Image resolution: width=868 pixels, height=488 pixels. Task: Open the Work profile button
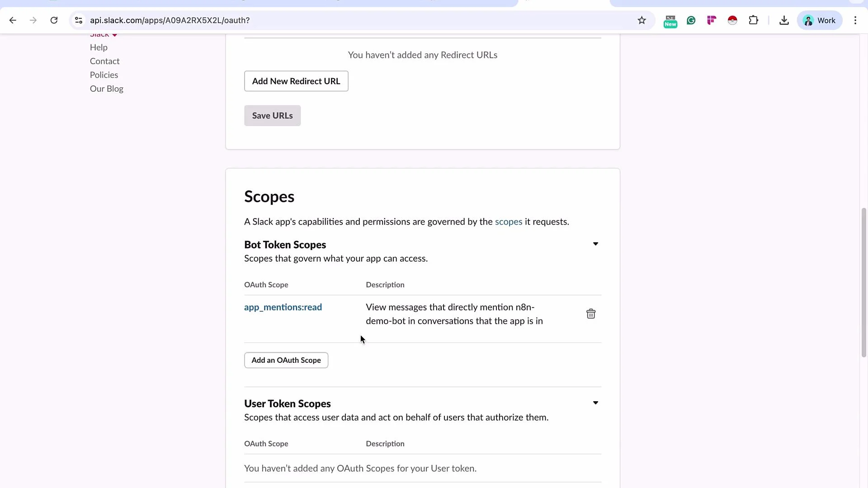pyautogui.click(x=819, y=20)
